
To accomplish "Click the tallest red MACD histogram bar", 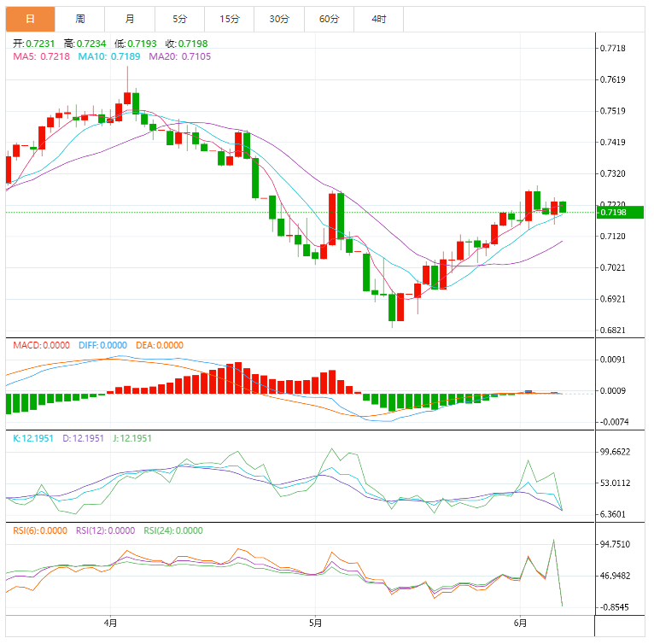I will [x=238, y=378].
